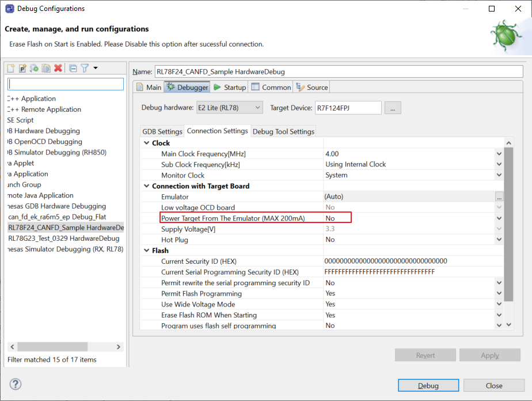The image size is (532, 401).
Task: Select can_fd_ek_ra6m5_ep Debug_Flat configuration
Action: (57, 217)
